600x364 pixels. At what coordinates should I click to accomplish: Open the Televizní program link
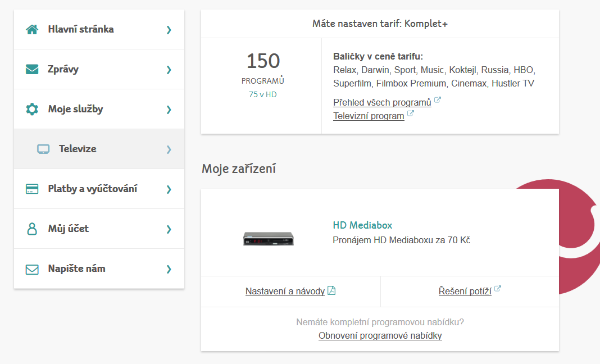[x=369, y=116]
